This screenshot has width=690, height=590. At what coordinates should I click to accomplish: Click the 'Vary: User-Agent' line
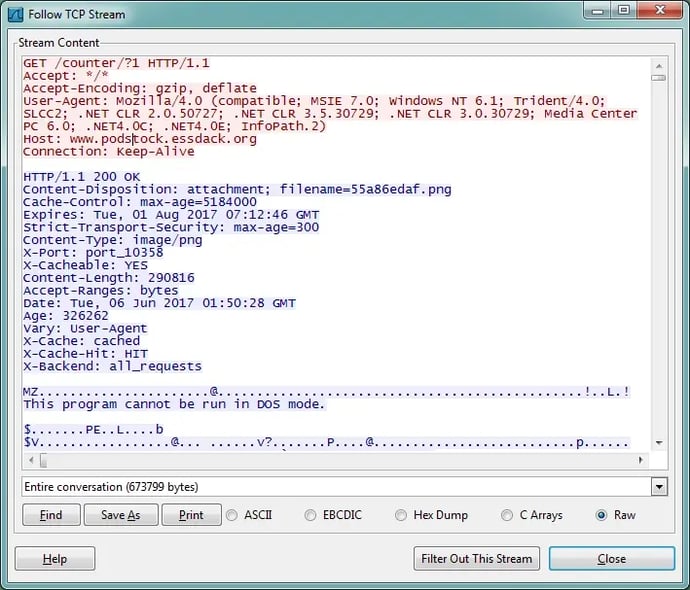(x=85, y=329)
